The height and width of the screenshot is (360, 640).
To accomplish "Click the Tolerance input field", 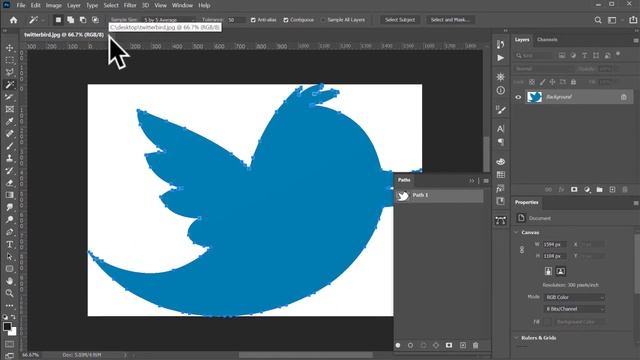I will pyautogui.click(x=236, y=20).
